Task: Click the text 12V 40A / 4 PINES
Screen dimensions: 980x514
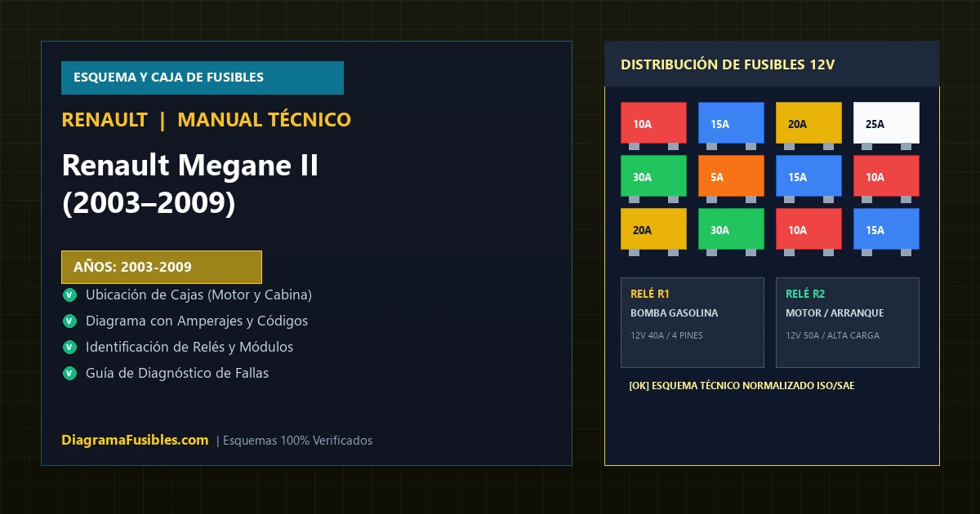Action: click(x=665, y=335)
